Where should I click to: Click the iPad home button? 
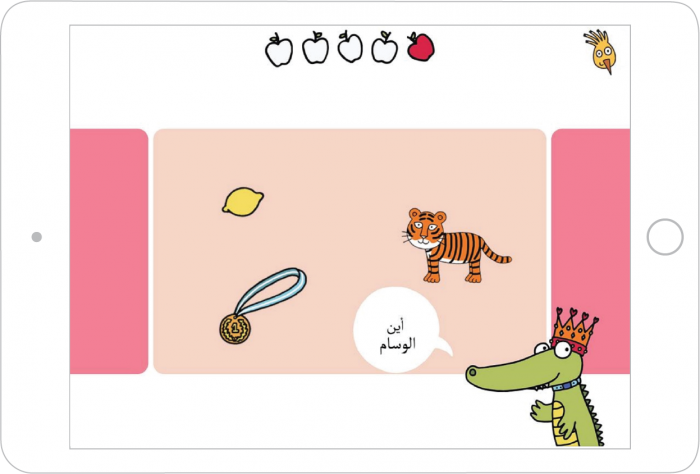(665, 237)
